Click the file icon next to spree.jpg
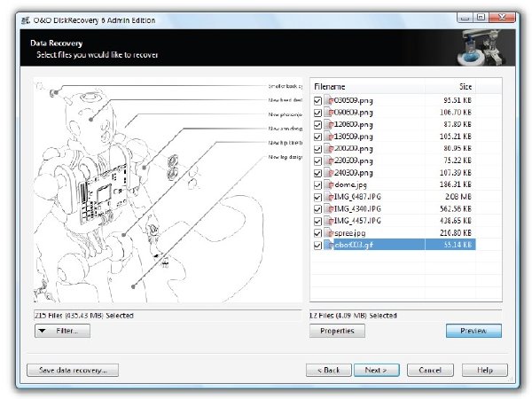The image size is (532, 399). tap(329, 233)
